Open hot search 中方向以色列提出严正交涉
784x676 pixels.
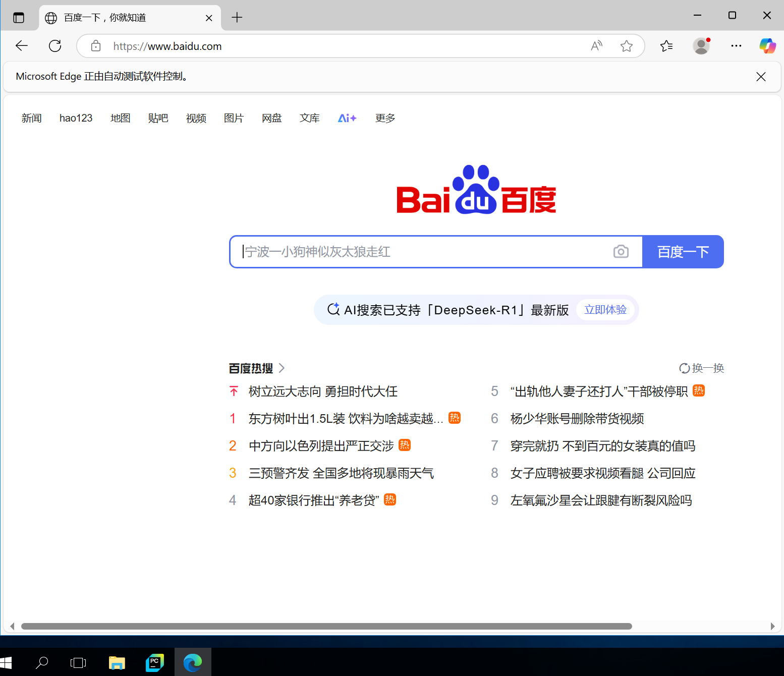point(321,446)
